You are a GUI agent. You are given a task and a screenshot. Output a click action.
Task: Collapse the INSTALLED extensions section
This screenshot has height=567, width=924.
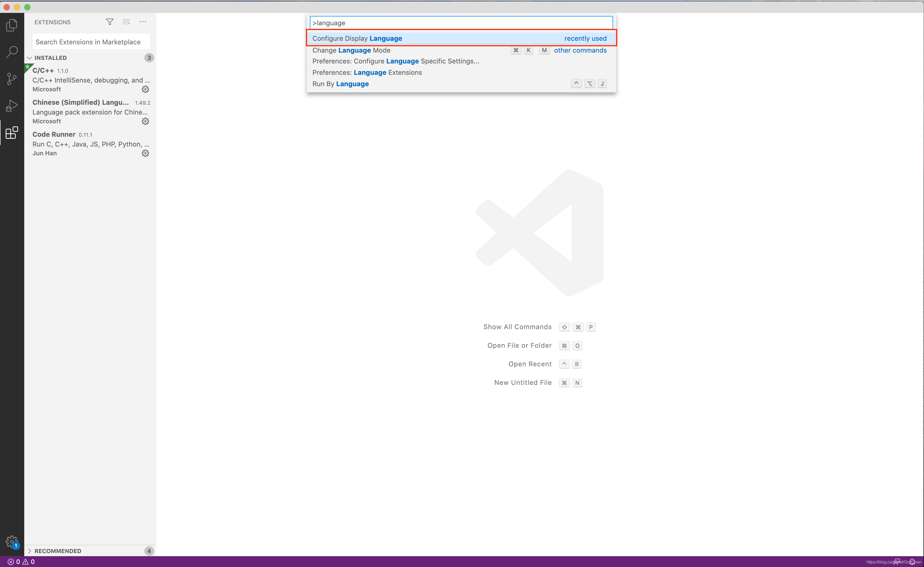tap(90, 58)
